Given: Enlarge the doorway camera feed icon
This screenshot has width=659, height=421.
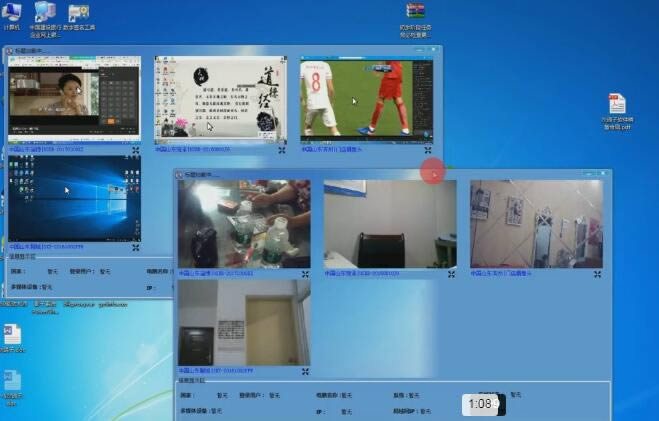Looking at the screenshot, I should click(x=305, y=371).
